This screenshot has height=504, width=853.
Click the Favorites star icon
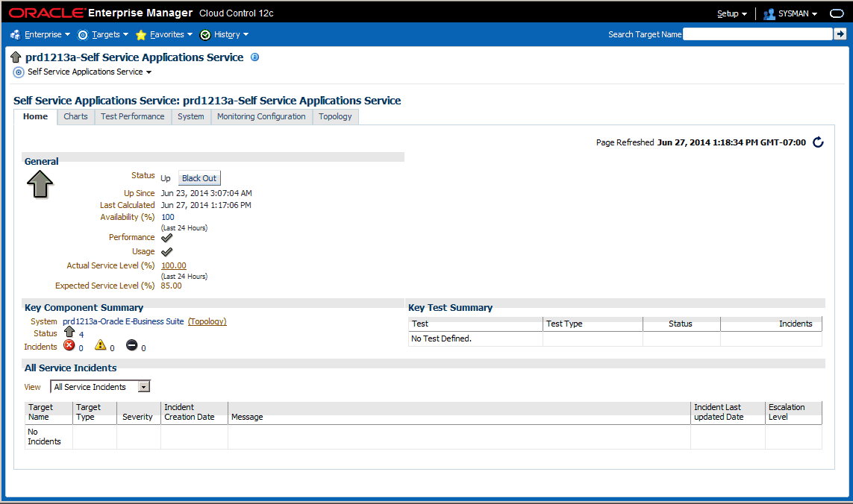point(141,35)
